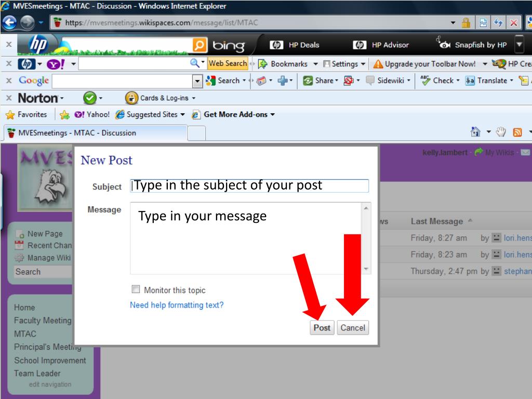The width and height of the screenshot is (532, 399).
Task: Click the message scrollbar up arrow
Action: (366, 208)
